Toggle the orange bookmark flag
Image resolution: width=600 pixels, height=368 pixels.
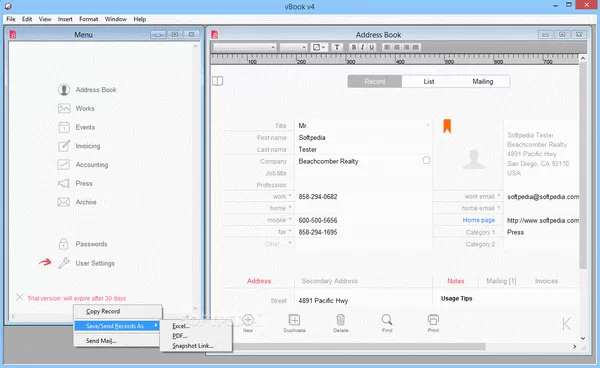pos(447,126)
